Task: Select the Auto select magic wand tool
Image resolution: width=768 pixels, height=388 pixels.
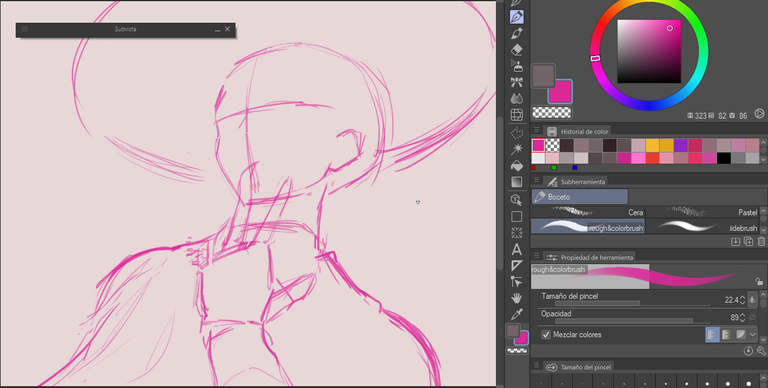Action: [516, 149]
